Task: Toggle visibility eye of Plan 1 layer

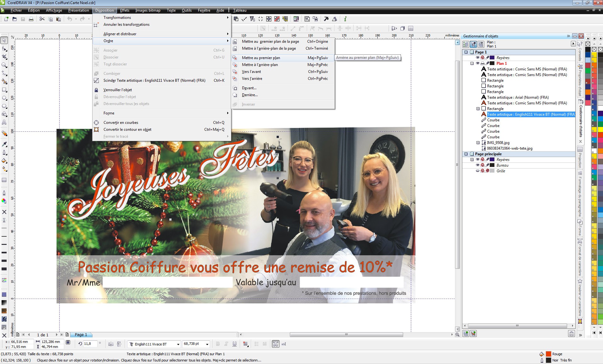Action: (477, 63)
